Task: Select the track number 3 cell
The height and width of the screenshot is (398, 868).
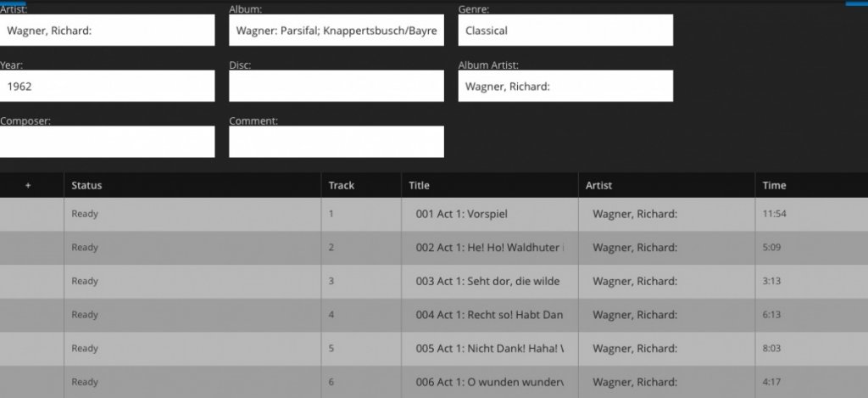Action: [361, 281]
